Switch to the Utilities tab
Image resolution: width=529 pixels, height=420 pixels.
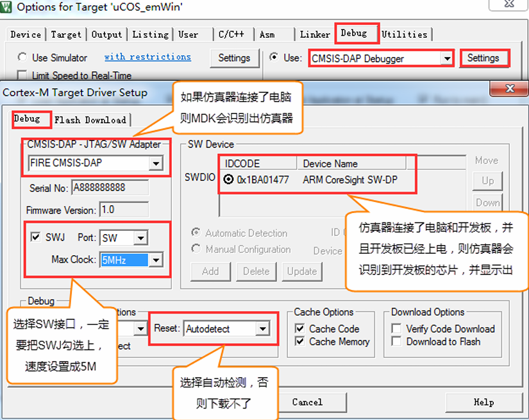coord(405,35)
